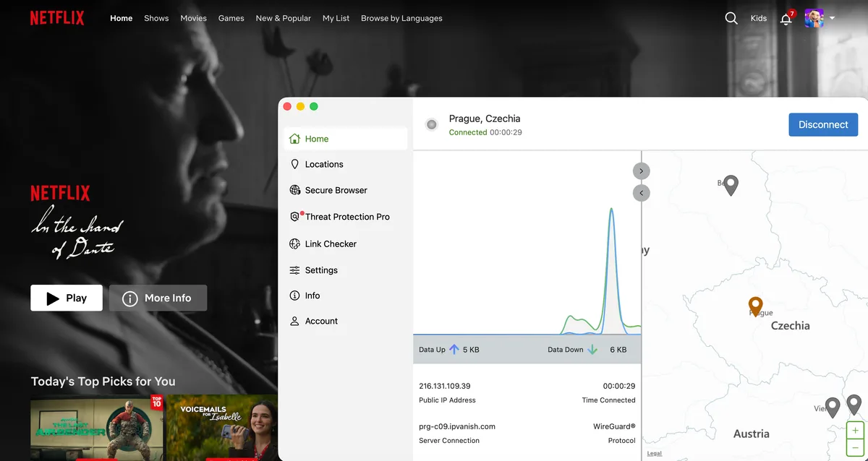This screenshot has width=868, height=461.
Task: Open Netflix Home tab
Action: click(122, 18)
